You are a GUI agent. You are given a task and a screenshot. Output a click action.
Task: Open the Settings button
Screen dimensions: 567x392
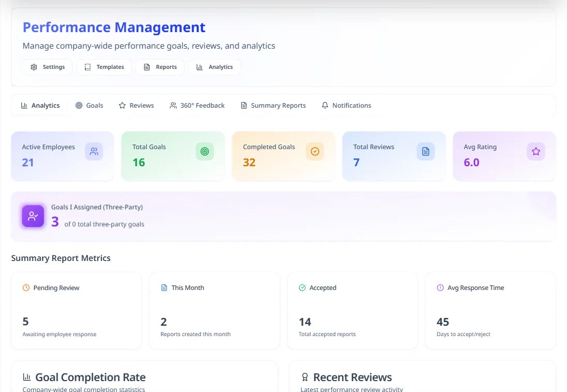coord(47,67)
